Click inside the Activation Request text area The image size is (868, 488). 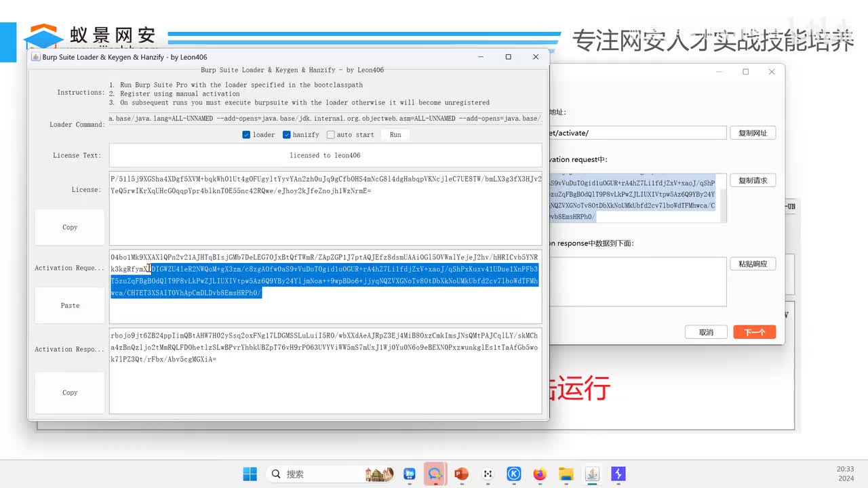[x=325, y=287]
